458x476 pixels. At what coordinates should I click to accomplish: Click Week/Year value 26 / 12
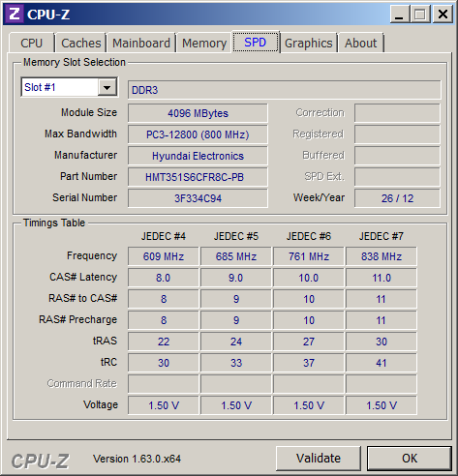coord(397,198)
